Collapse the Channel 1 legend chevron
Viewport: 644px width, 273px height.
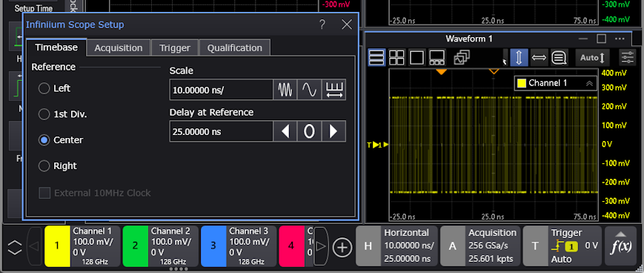(x=589, y=84)
